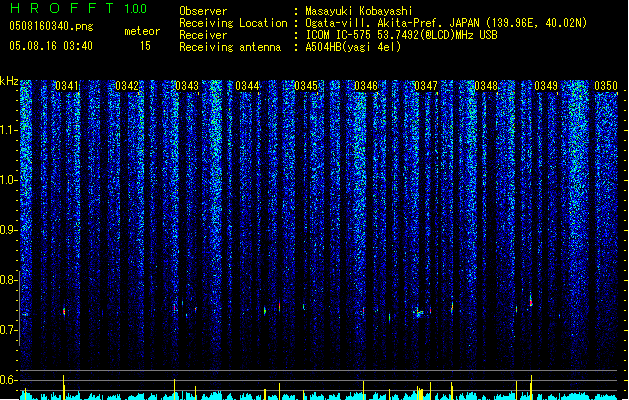Click the observer name Masayuki Kobayashi
This screenshot has height=400, width=629.
[359, 11]
